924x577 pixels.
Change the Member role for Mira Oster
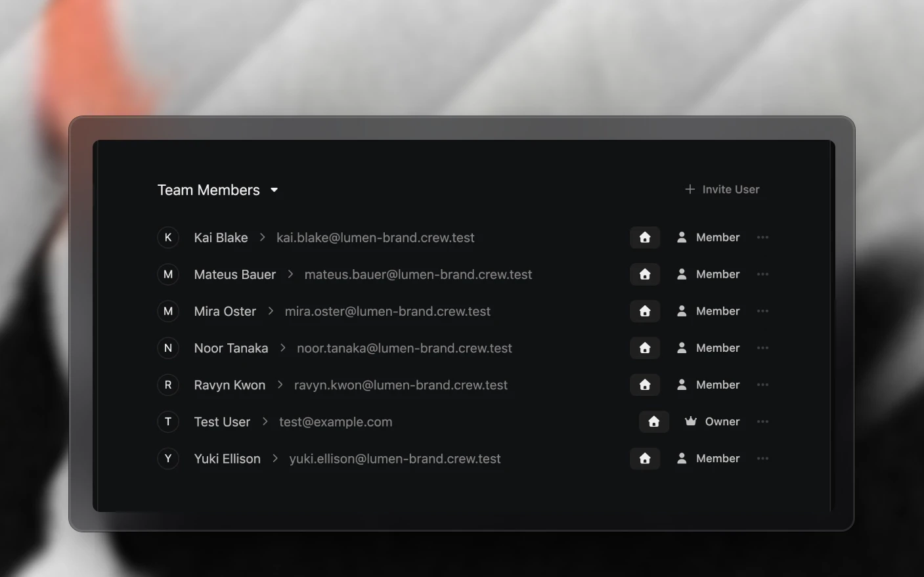[708, 311]
